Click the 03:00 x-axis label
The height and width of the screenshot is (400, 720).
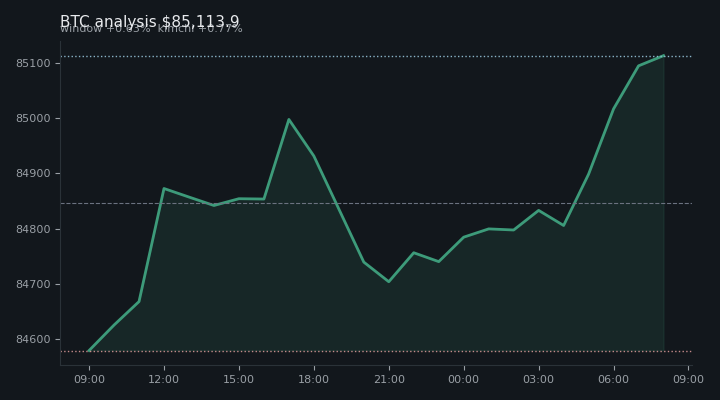point(539,379)
